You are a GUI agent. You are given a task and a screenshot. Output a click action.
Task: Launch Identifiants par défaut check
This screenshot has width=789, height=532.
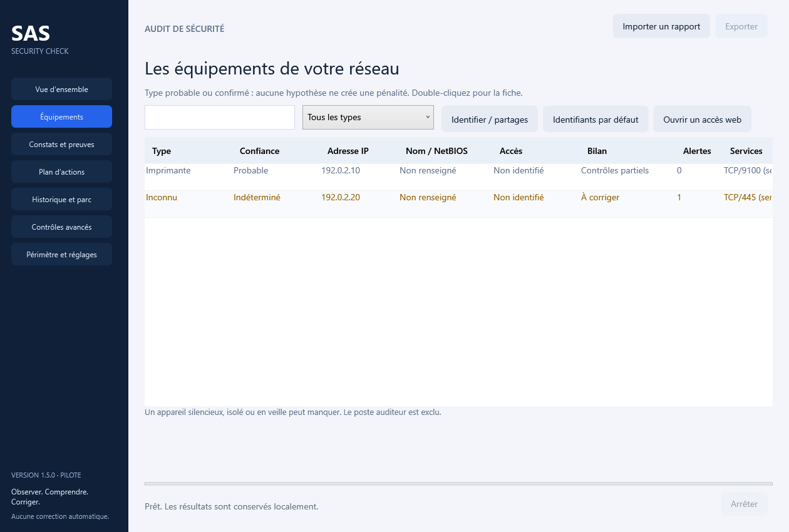click(x=596, y=119)
